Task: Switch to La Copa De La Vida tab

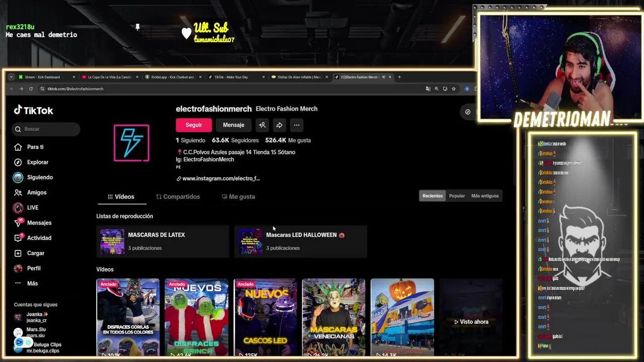Action: [109, 77]
